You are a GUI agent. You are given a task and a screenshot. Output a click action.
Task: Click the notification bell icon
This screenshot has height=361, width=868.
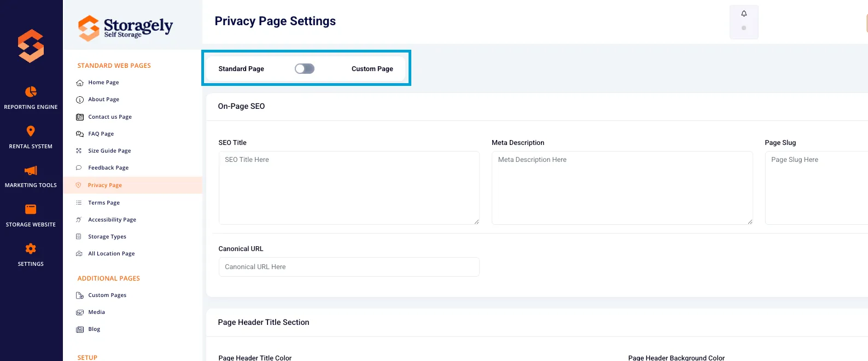(744, 14)
